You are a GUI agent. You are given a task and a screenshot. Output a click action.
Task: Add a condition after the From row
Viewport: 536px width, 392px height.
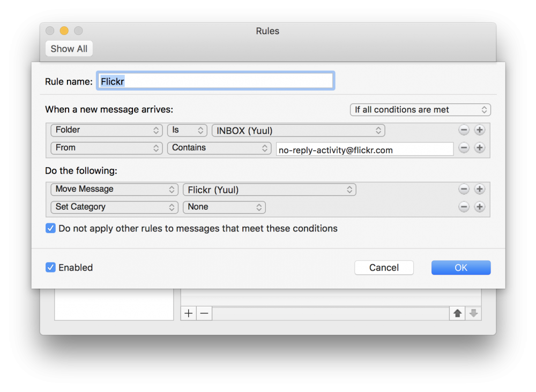pyautogui.click(x=480, y=148)
